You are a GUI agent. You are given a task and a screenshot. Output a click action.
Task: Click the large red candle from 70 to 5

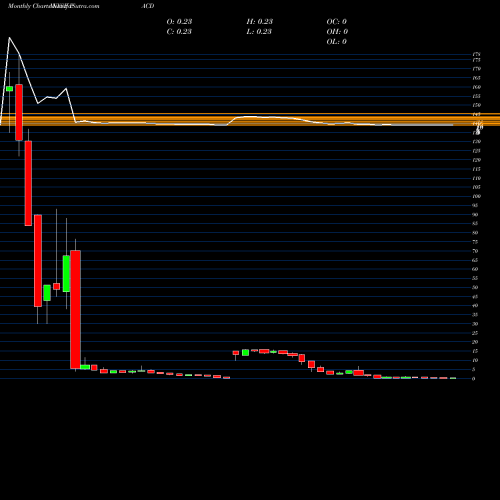[x=75, y=309]
